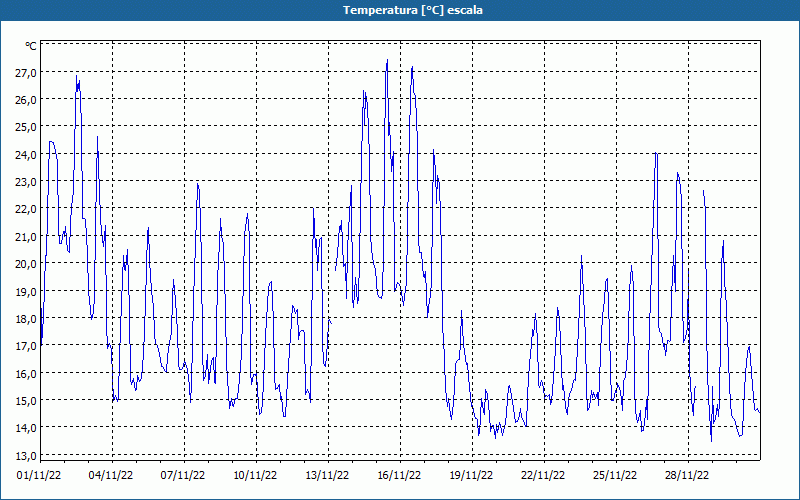Click the 23,0 y-axis value

click(26, 182)
